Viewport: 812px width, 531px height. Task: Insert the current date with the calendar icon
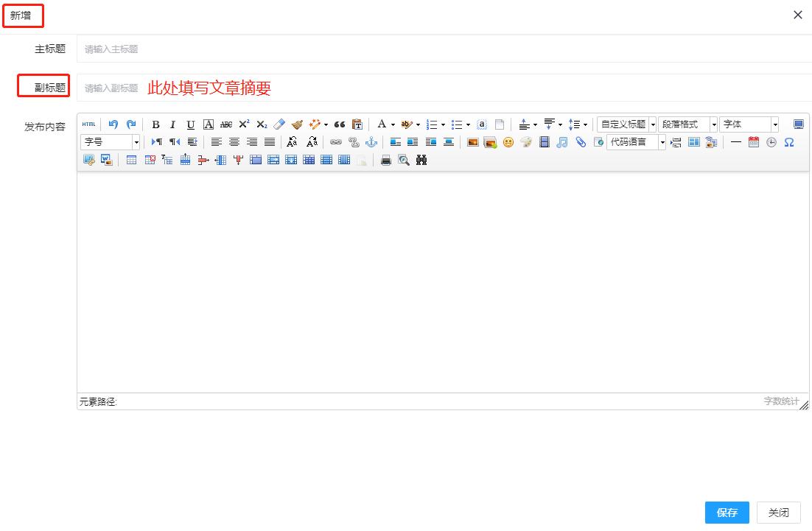point(754,143)
